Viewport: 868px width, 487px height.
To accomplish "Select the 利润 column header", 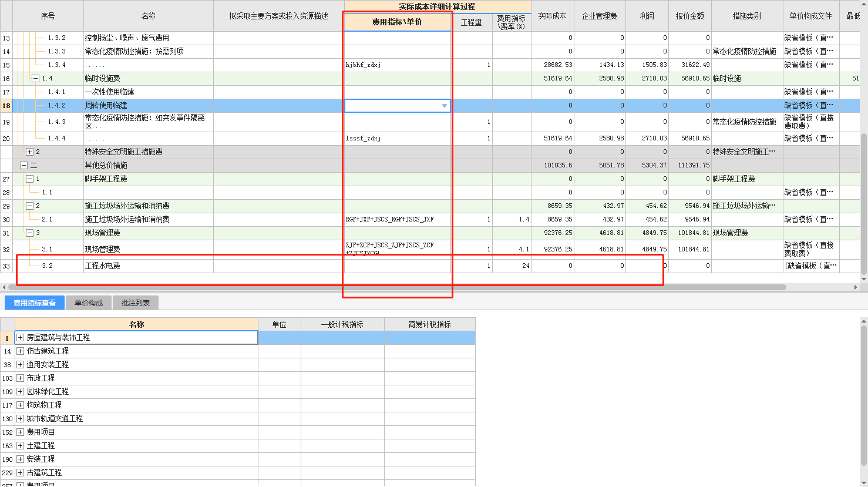I will [x=647, y=16].
